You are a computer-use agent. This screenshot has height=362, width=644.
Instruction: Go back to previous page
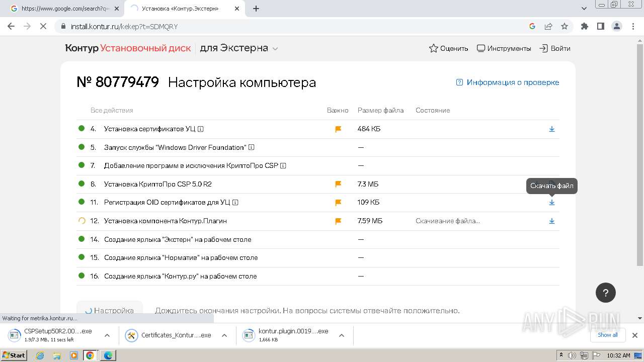click(11, 26)
